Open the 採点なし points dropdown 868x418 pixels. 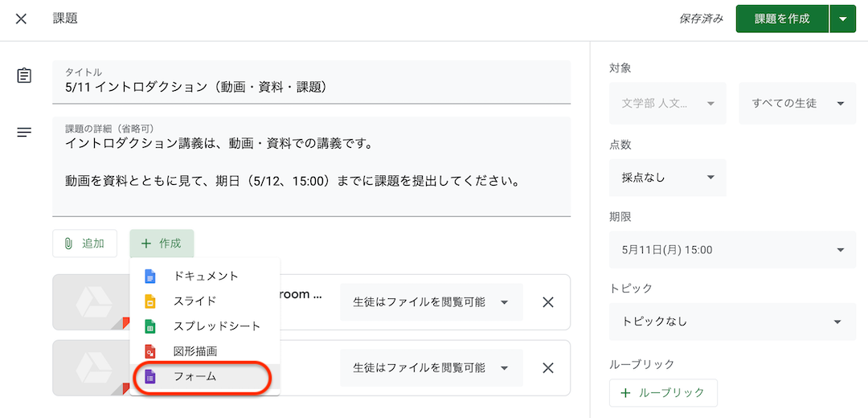point(668,178)
